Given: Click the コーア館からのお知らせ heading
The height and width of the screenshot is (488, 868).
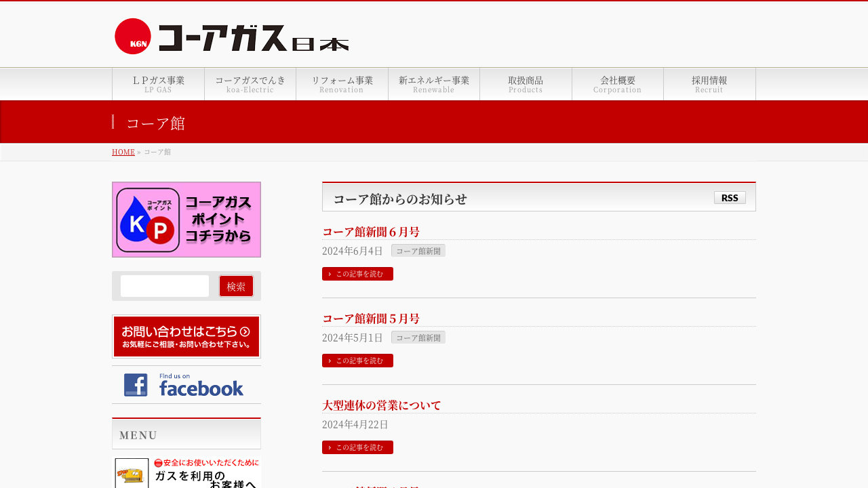Looking at the screenshot, I should (400, 199).
